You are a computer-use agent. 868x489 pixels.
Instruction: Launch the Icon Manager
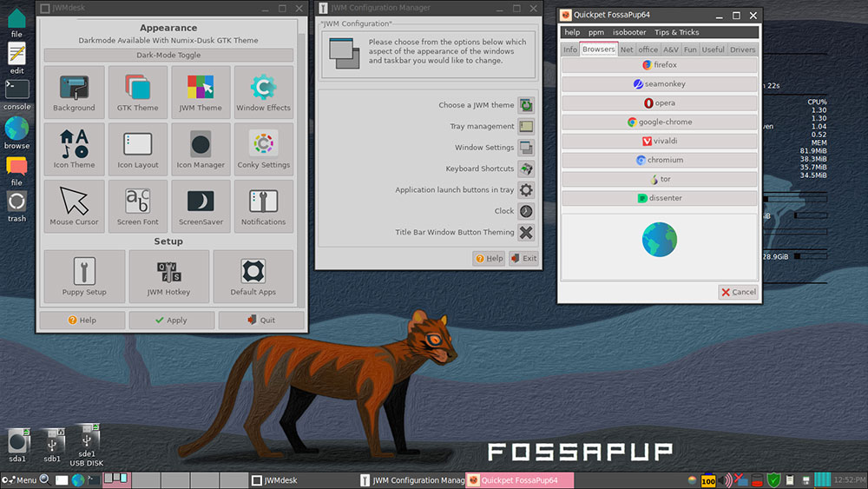pos(201,149)
